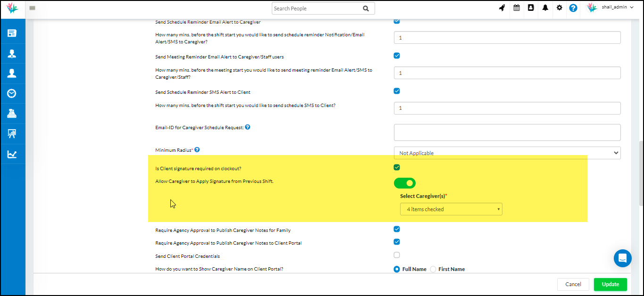Click the blue help question mark icon

pyautogui.click(x=573, y=8)
